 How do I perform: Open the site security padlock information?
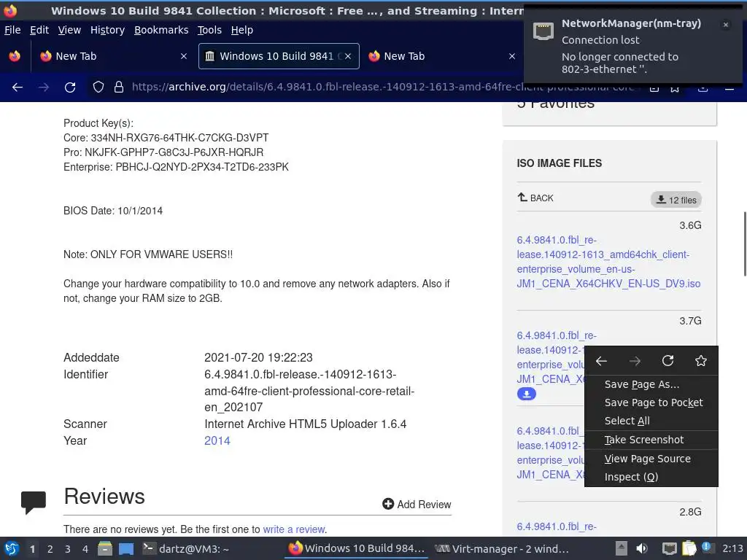coord(119,87)
